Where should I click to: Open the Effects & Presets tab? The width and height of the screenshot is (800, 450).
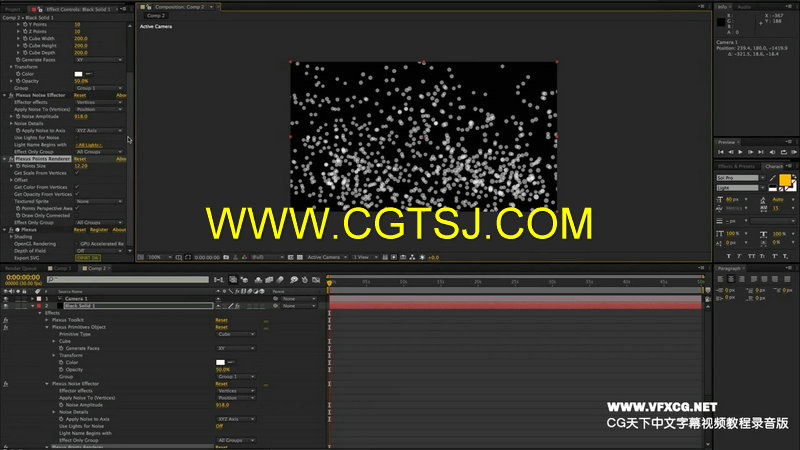coord(736,166)
